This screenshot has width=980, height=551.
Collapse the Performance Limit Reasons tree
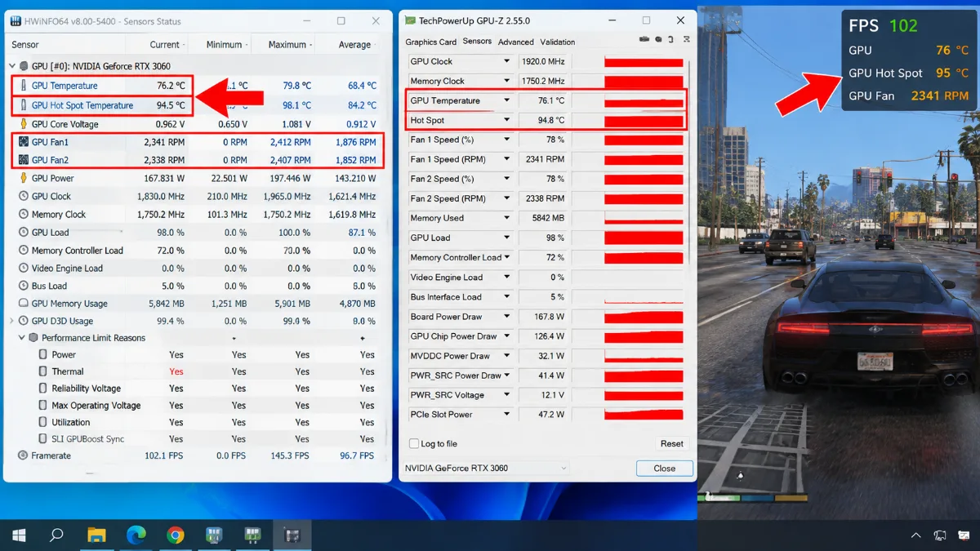point(22,338)
